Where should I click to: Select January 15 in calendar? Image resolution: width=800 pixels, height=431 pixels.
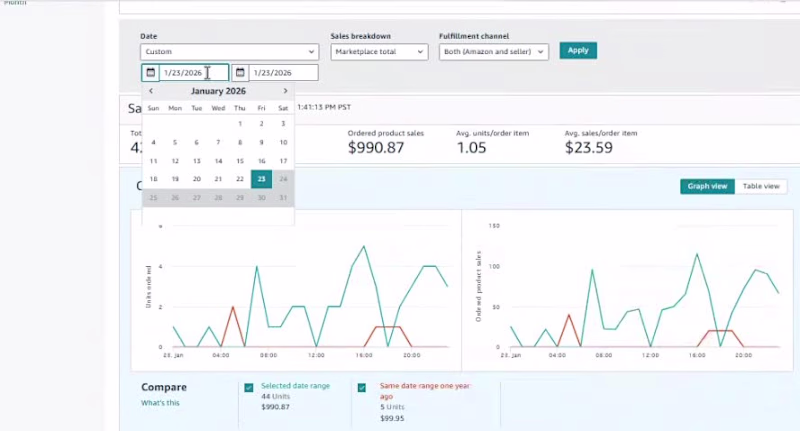[x=240, y=161]
